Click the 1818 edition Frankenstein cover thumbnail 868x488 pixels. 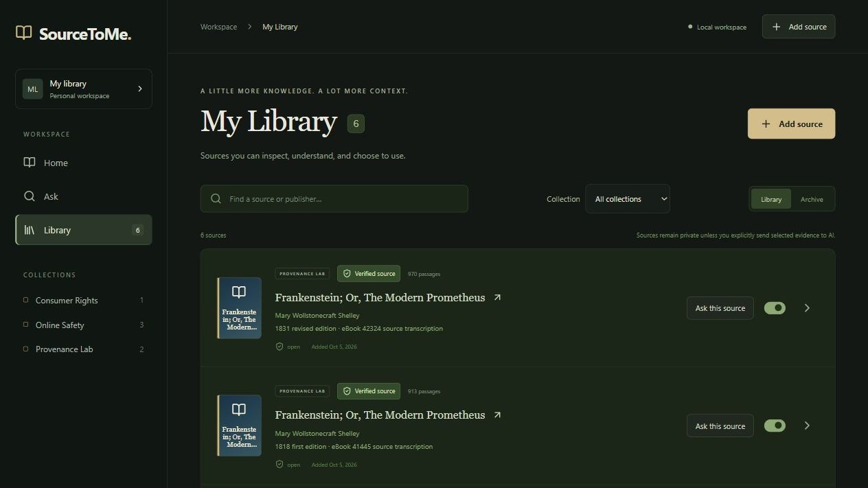click(x=240, y=426)
